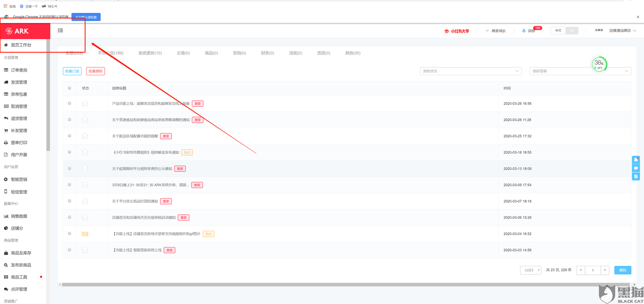Switch language to En
644x304 pixels.
(572, 31)
